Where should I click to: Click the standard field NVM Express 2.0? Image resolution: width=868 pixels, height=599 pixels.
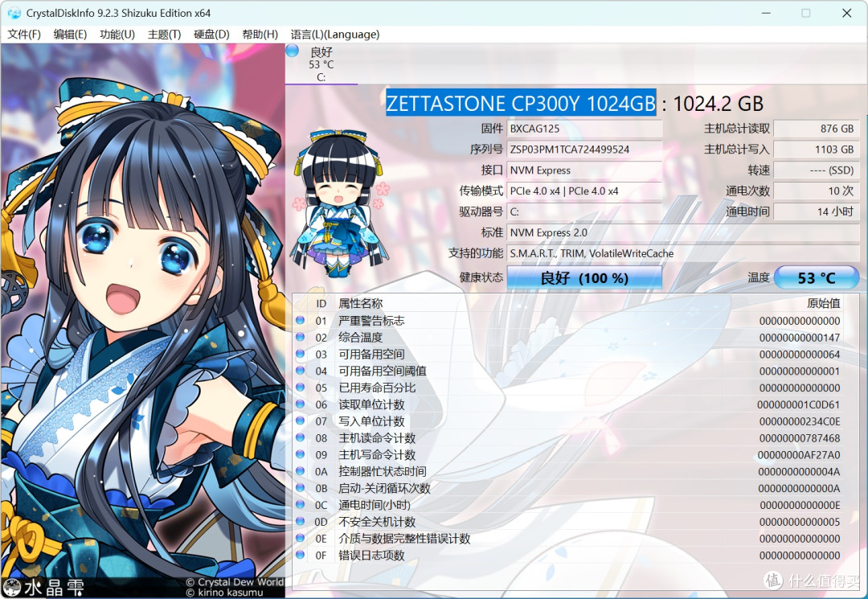click(x=683, y=232)
